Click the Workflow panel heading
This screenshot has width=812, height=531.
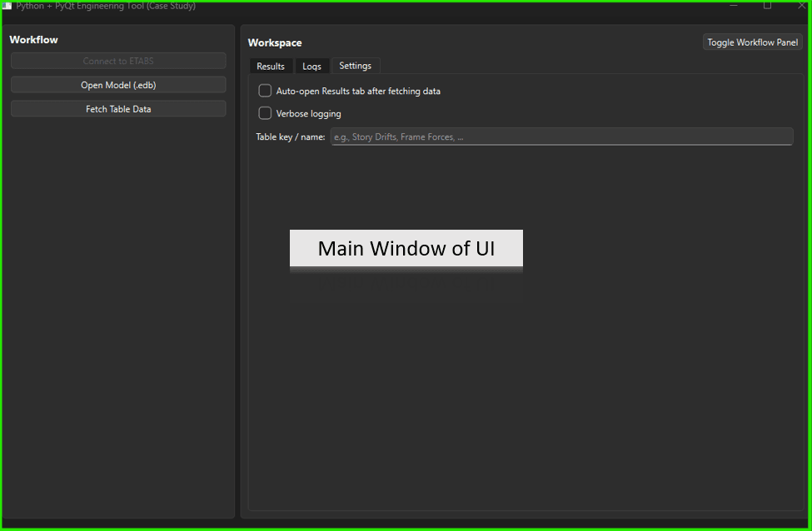(x=33, y=40)
